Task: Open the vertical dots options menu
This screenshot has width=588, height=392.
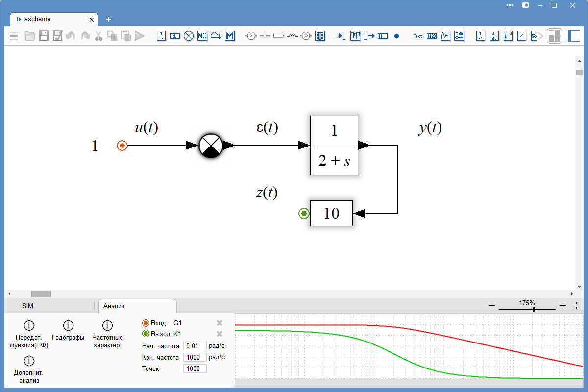Action: pyautogui.click(x=576, y=305)
